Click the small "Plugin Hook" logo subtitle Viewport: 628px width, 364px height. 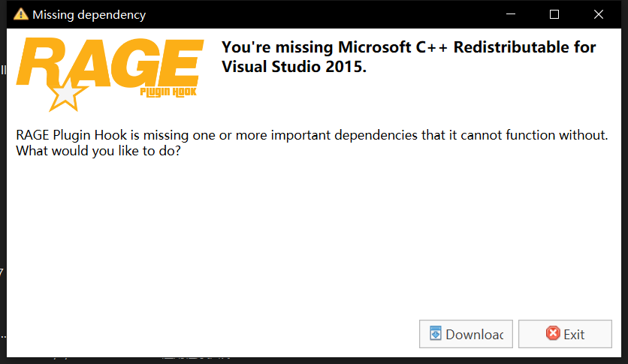[168, 92]
